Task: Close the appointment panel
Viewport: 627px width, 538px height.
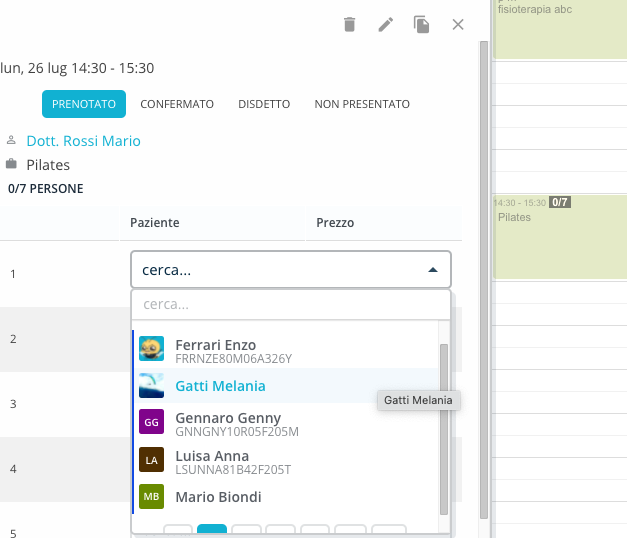Action: tap(458, 24)
